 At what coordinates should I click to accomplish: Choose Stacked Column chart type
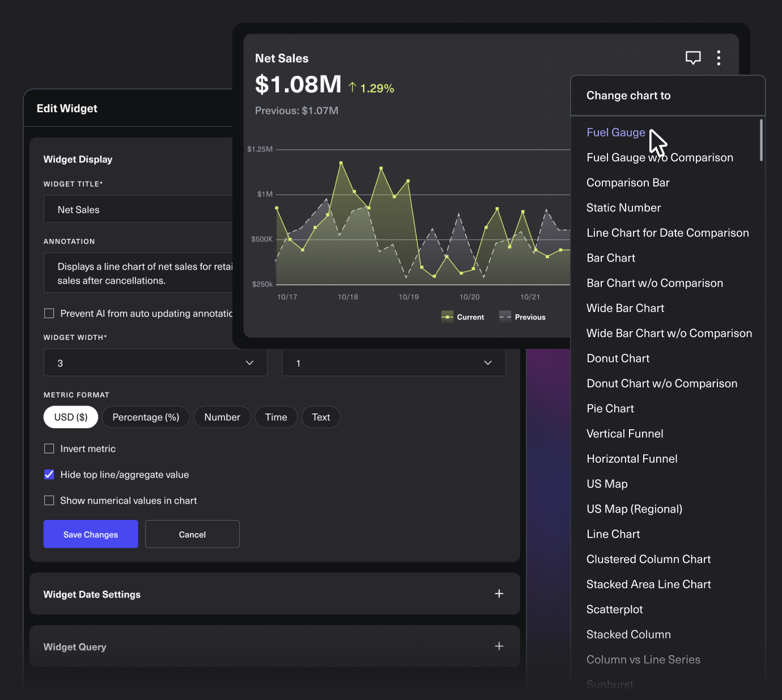[x=628, y=635]
